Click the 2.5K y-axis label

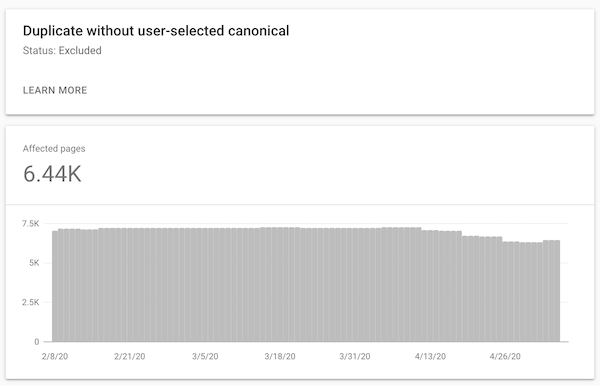pyautogui.click(x=31, y=302)
